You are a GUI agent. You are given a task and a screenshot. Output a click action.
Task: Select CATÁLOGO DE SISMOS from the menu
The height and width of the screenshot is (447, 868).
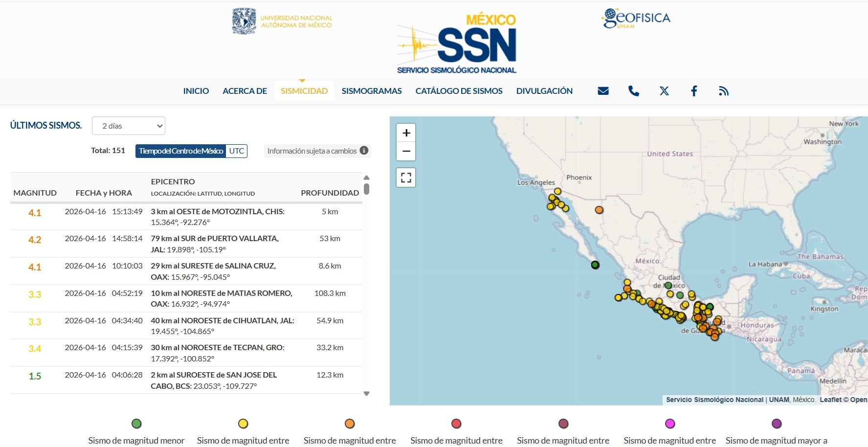tap(459, 91)
